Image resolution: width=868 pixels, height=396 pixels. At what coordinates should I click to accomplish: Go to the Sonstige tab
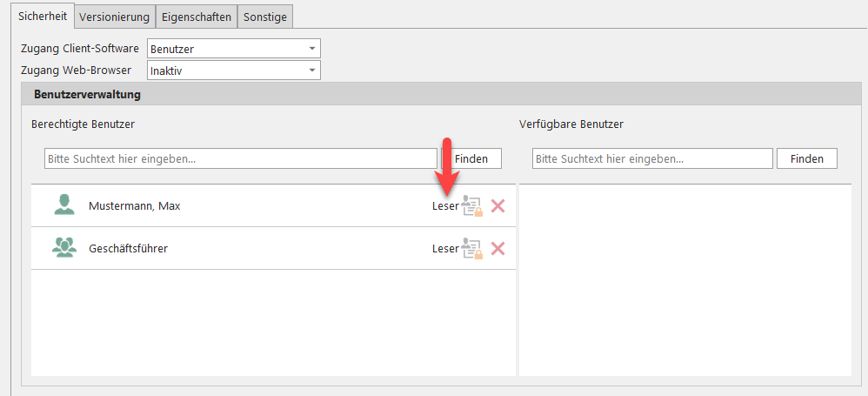[266, 17]
